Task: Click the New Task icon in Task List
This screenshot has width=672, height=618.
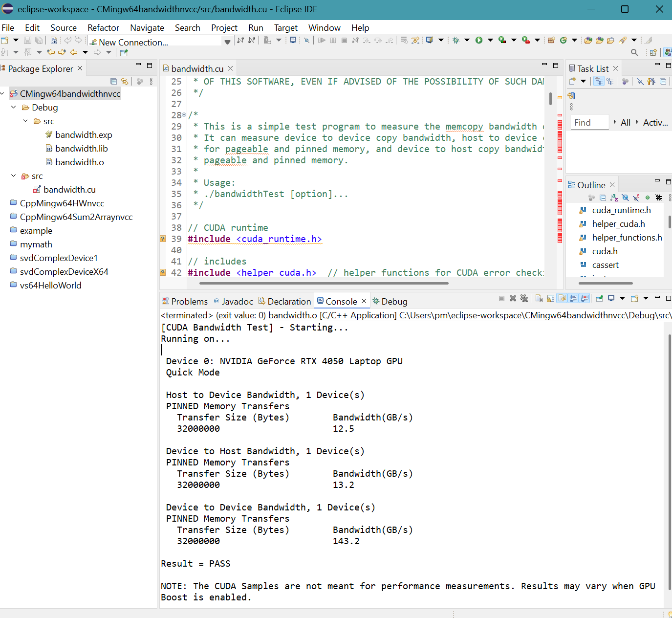Action: (572, 81)
